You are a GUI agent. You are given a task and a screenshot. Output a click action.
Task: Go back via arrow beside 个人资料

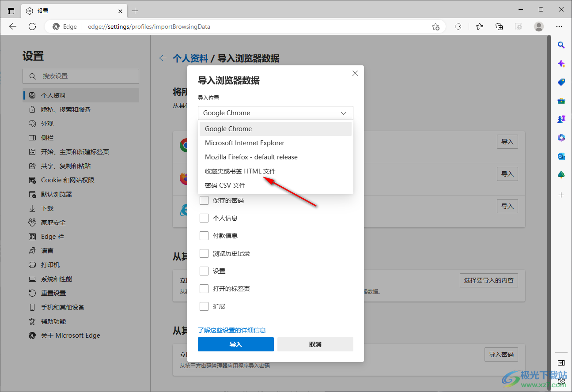163,58
